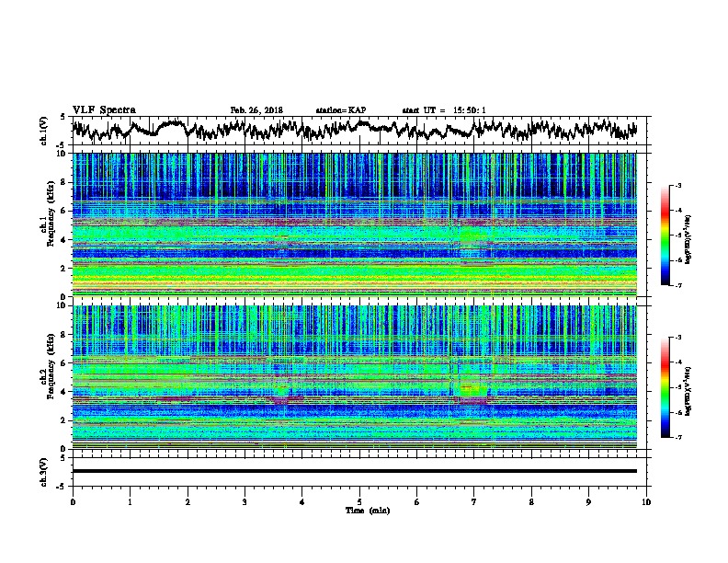728x563 pixels.
Task: Click the ch.1 spectrogram panel
Action: (355, 224)
